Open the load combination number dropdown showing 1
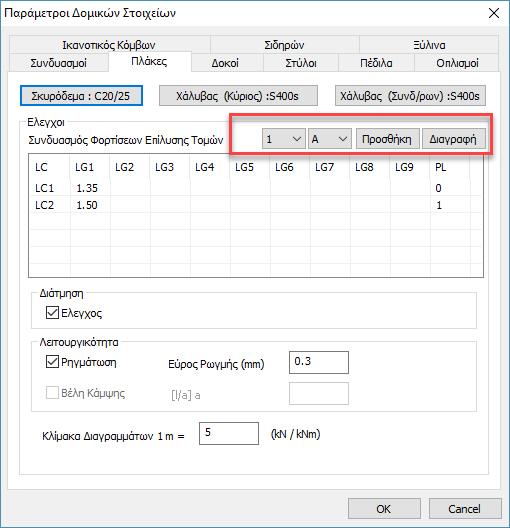The width and height of the screenshot is (510, 528). [284, 139]
